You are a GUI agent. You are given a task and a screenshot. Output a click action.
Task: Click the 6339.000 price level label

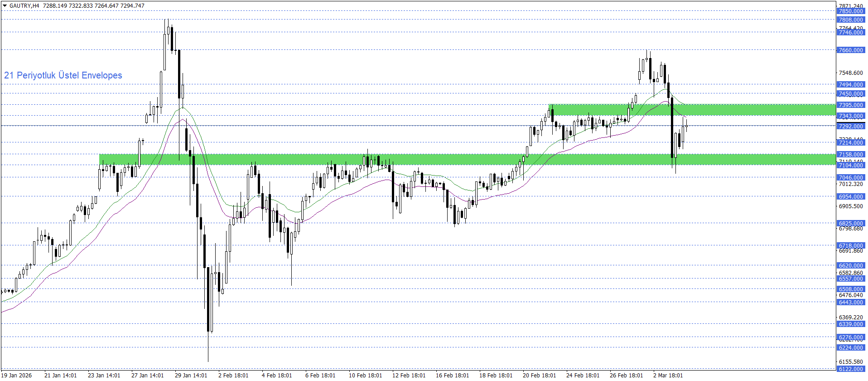[x=850, y=324]
